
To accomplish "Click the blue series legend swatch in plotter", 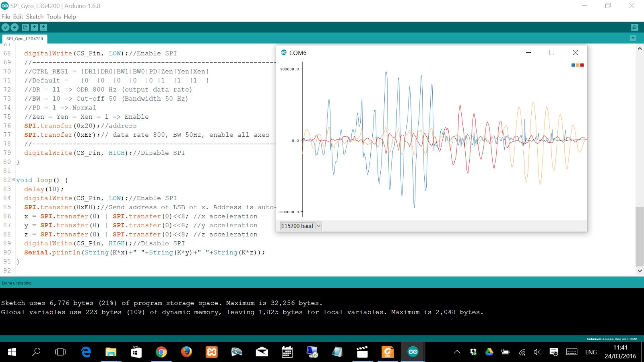I will 573,65.
